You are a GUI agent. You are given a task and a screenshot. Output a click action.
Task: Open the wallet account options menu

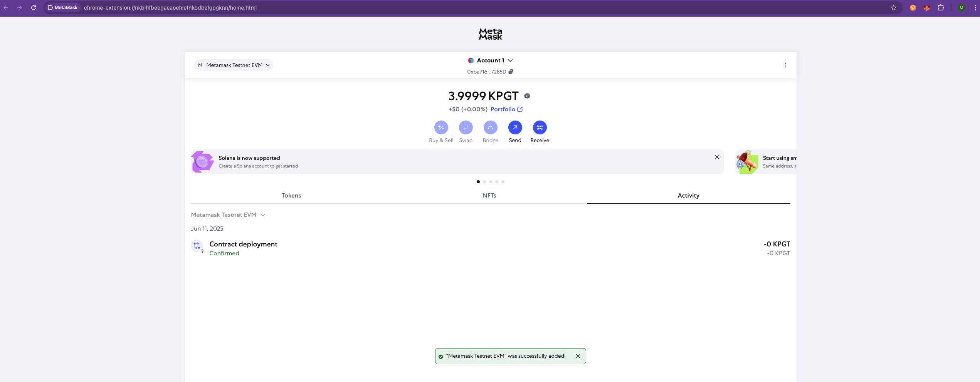785,65
